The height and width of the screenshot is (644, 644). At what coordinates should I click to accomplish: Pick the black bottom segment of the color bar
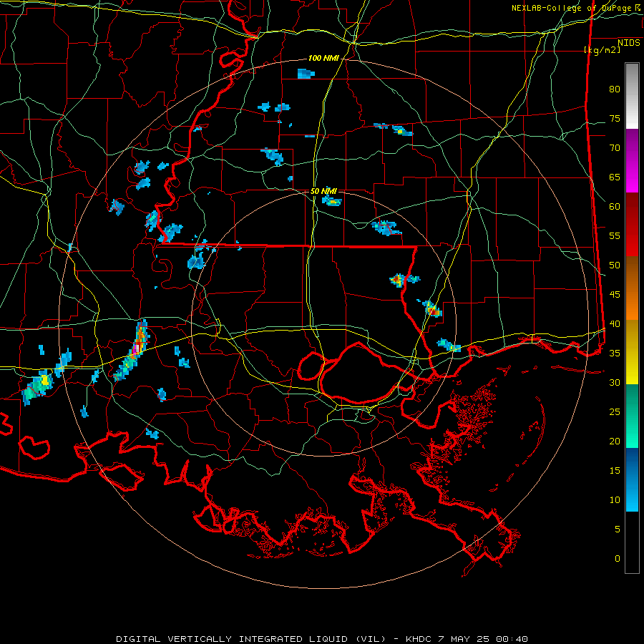632,542
